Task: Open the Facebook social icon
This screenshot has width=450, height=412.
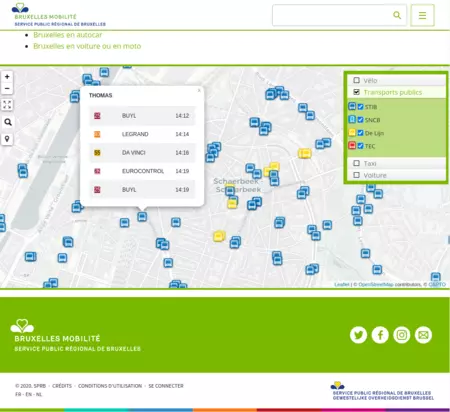Action: (x=380, y=335)
